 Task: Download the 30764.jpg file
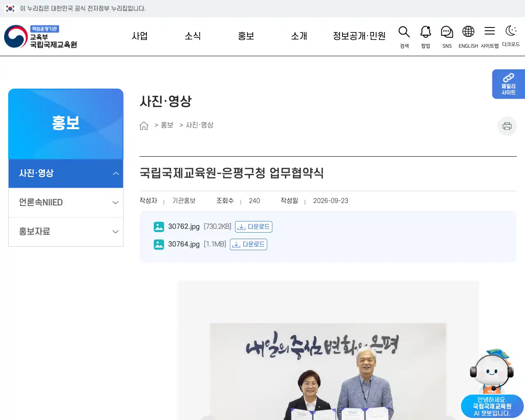pos(249,244)
